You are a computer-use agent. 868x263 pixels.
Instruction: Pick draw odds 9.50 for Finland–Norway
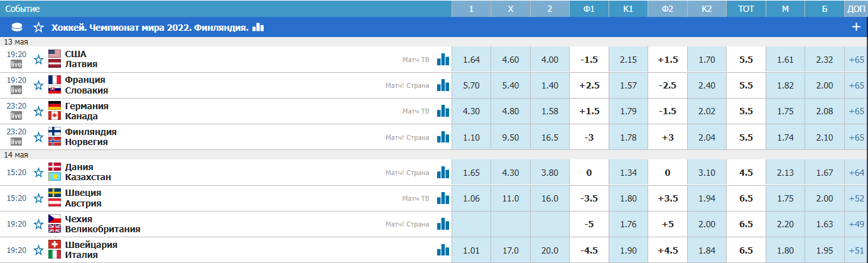pos(510,137)
